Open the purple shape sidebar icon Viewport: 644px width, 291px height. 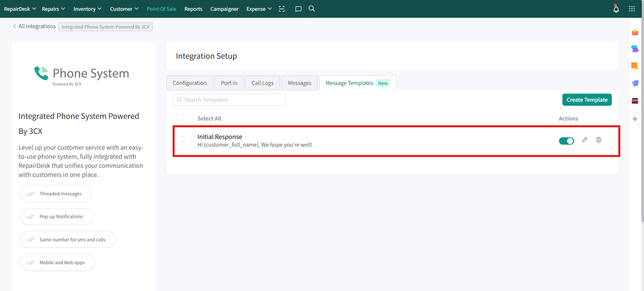coord(635,83)
